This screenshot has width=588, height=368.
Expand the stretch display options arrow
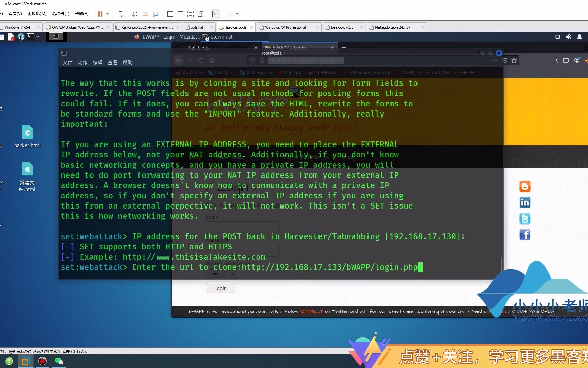[x=237, y=14]
